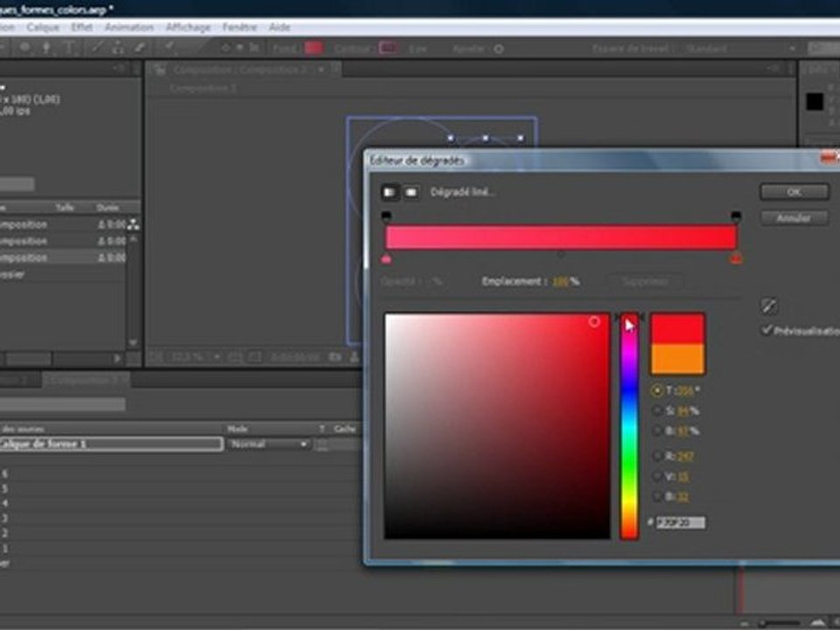Open the Aide menu

coord(279,27)
